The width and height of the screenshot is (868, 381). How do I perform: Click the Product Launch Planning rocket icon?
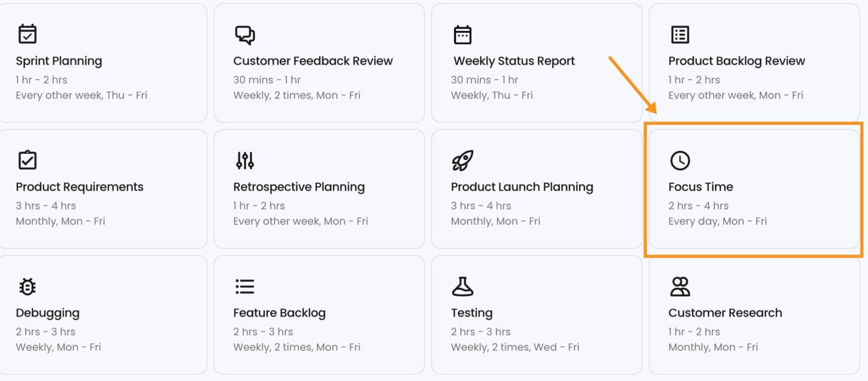(x=462, y=160)
